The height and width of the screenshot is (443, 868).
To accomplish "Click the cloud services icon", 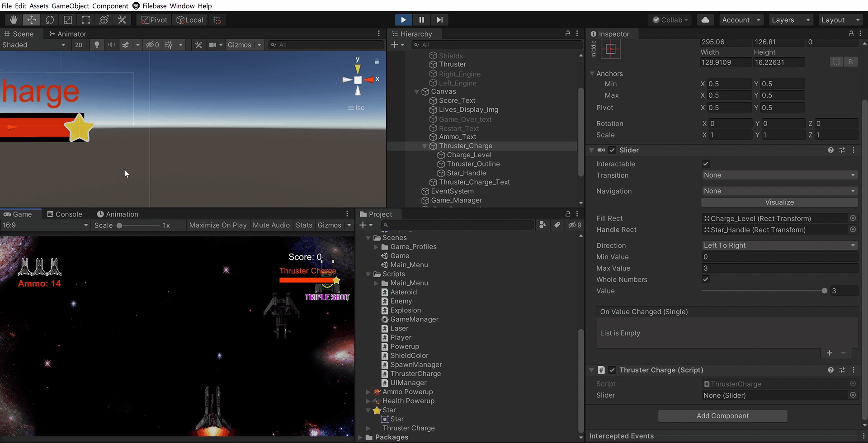I will click(705, 20).
